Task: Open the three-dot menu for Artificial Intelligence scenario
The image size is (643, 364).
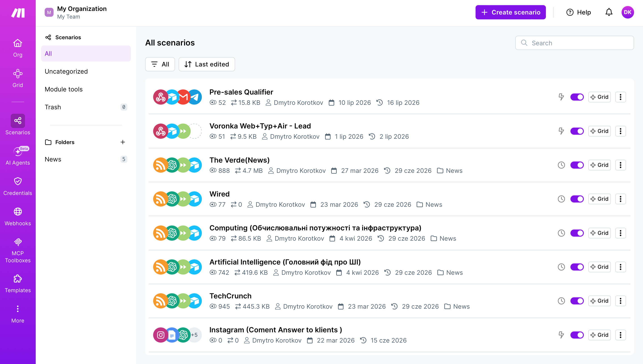Action: pyautogui.click(x=620, y=267)
